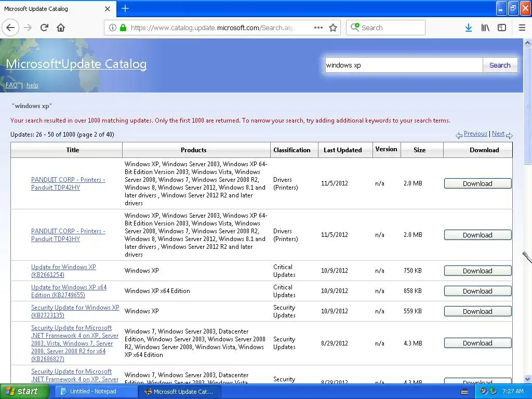Click the Previous page arrow icon
This screenshot has width=532, height=399.
click(459, 136)
